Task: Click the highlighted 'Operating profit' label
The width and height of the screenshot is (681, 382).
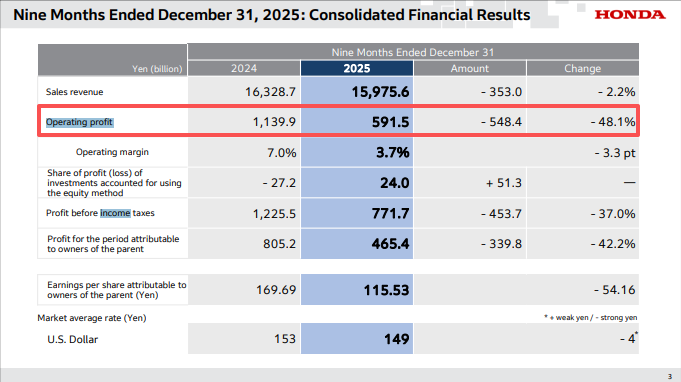Action: tap(79, 122)
